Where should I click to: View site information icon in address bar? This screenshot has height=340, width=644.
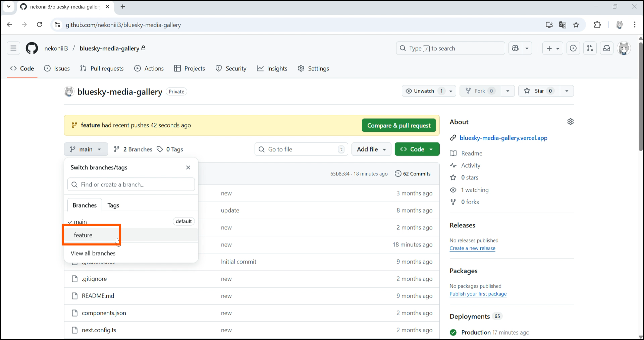coord(58,25)
